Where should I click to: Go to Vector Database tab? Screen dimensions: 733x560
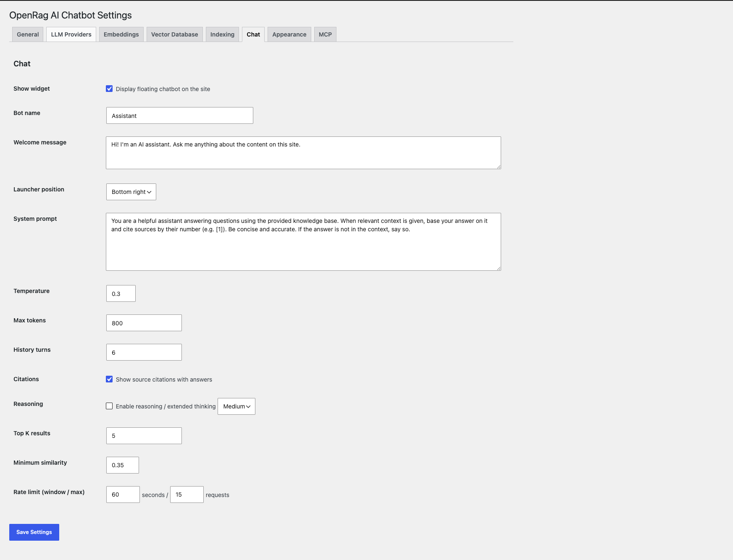point(174,34)
